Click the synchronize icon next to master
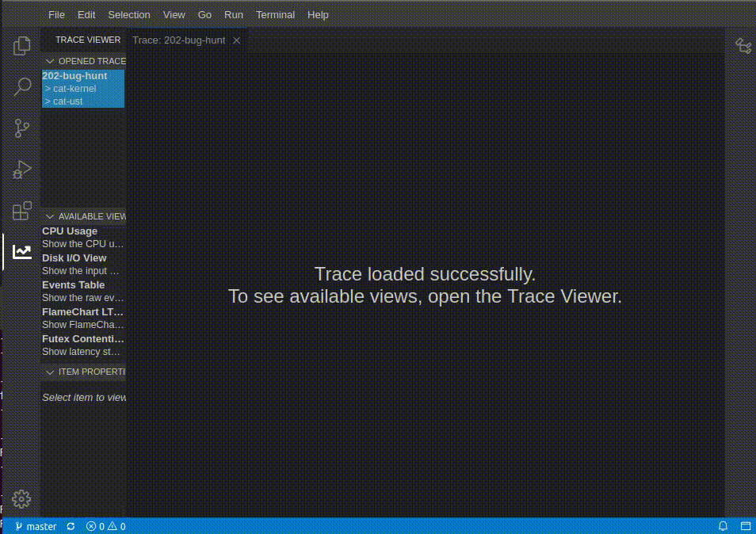 pyautogui.click(x=70, y=526)
